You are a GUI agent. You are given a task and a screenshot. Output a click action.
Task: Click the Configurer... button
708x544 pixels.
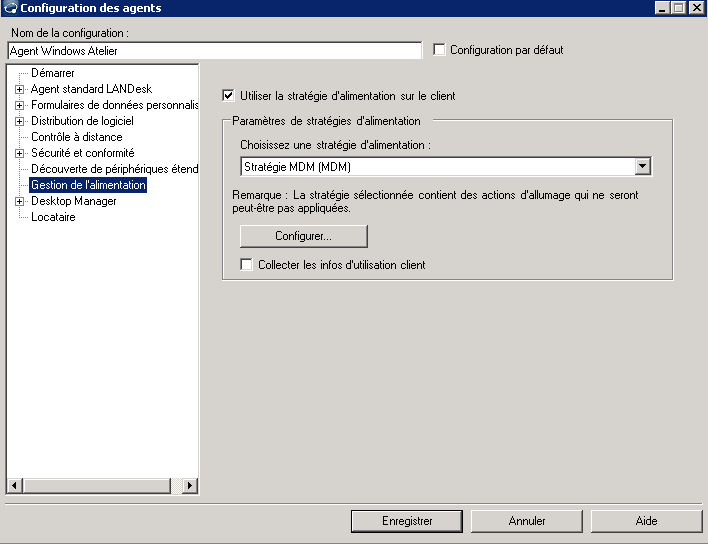pos(303,236)
